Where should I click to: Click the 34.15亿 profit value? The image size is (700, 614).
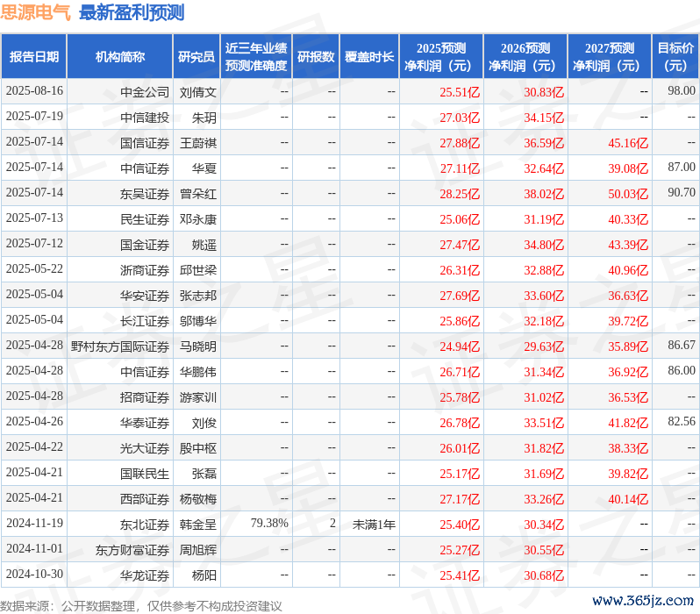[x=544, y=118]
